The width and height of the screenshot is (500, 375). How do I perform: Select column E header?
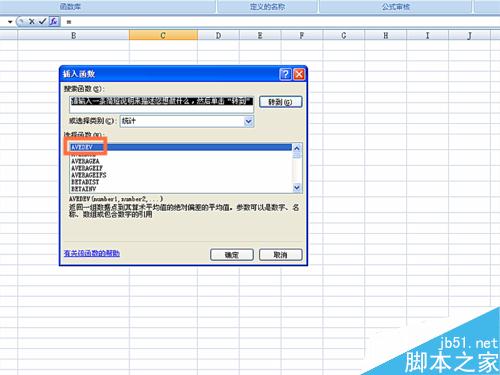(260, 35)
